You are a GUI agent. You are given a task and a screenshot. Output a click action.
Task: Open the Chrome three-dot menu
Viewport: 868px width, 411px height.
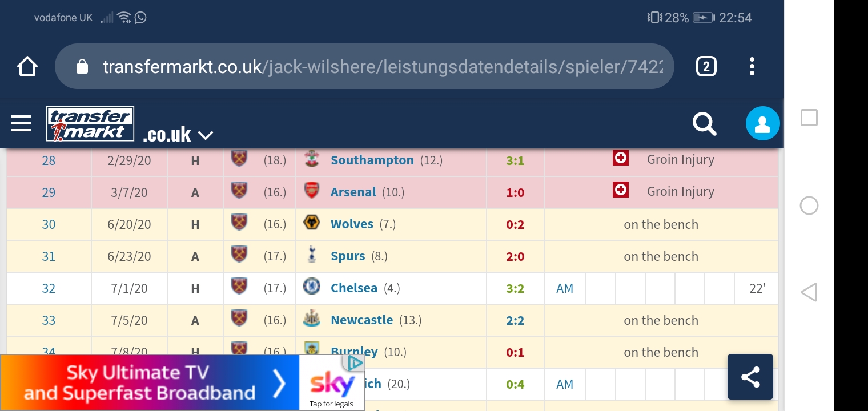pos(752,67)
